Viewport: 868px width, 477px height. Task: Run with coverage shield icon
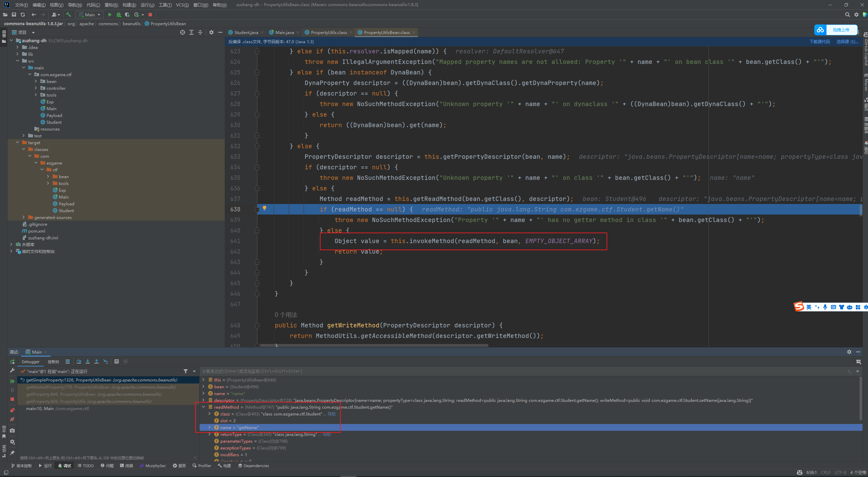coord(127,15)
